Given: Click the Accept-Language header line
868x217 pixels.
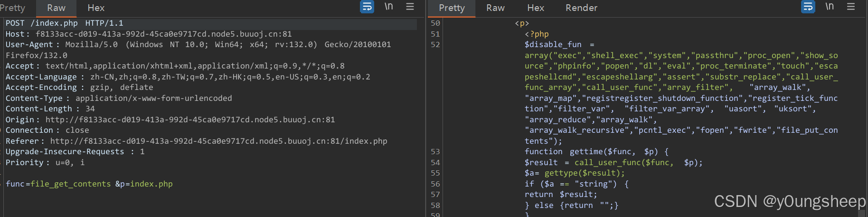Looking at the screenshot, I should (188, 77).
